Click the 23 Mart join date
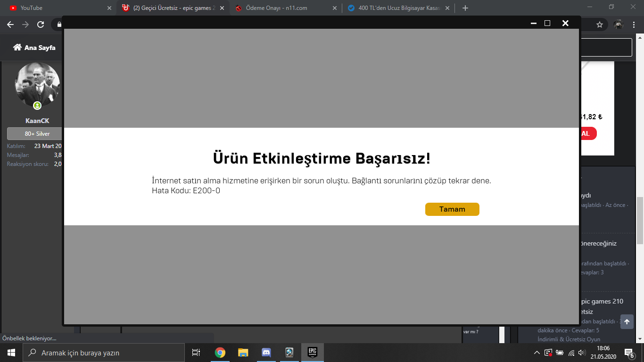Viewport: 644px width, 362px height. tap(48, 146)
